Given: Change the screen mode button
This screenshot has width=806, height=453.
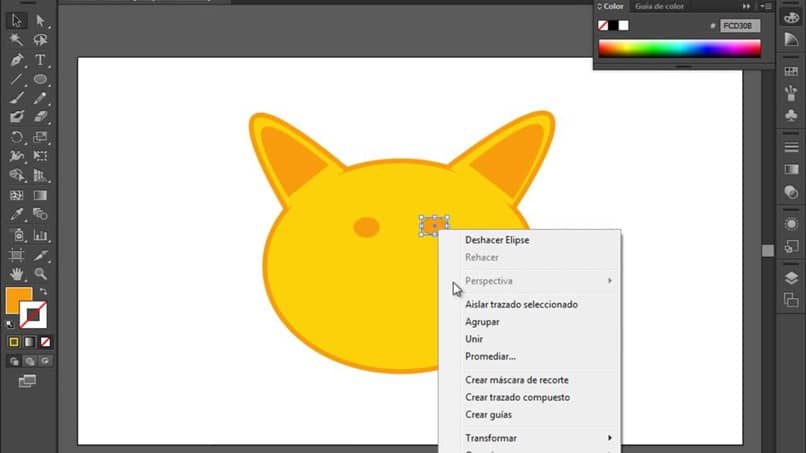Looking at the screenshot, I should click(27, 381).
